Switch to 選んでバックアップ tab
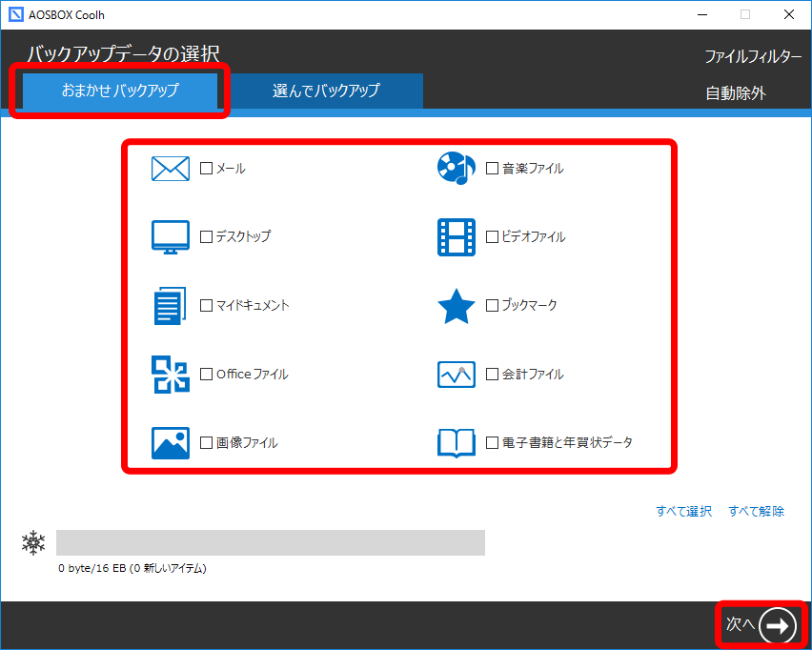Screen dimensions: 812x650 tap(326, 91)
